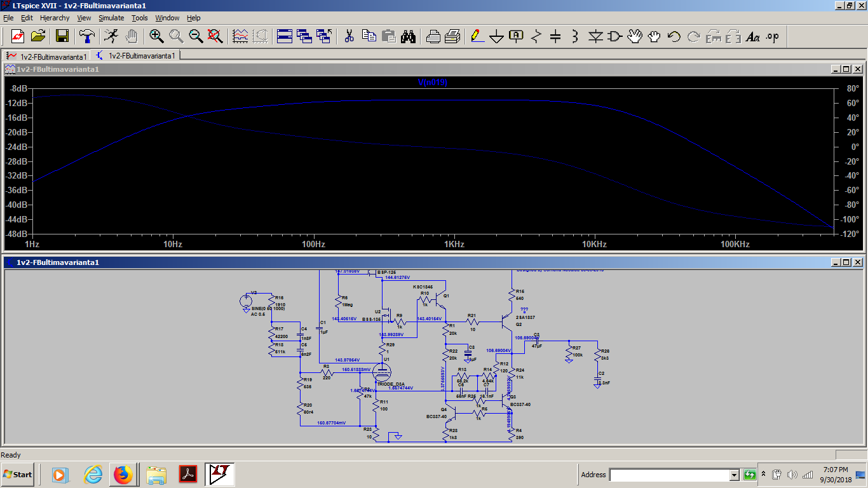This screenshot has width=868, height=488.
Task: Open Control Panel via the hammer icon
Action: click(86, 36)
